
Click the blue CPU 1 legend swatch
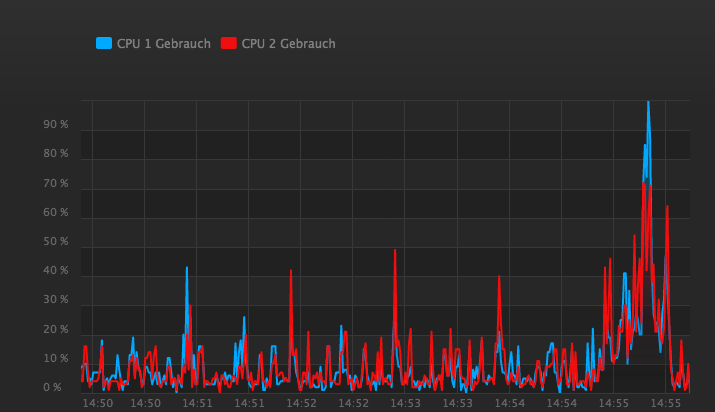click(104, 43)
